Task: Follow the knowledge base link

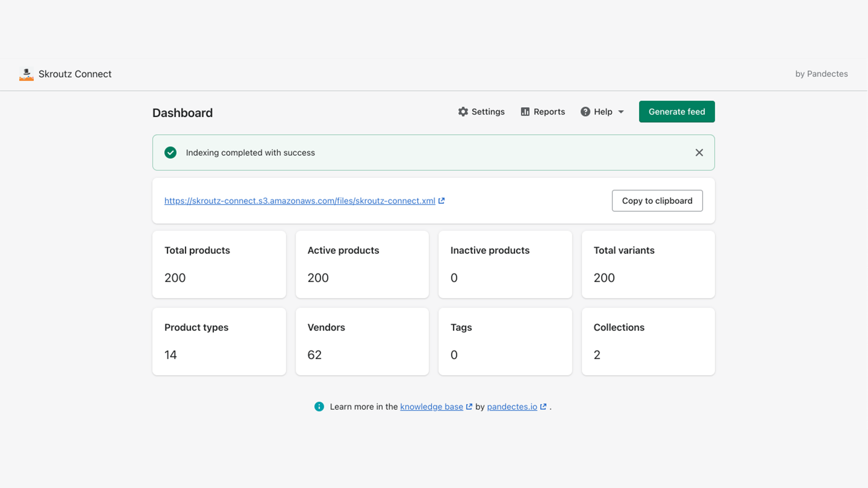Action: pos(431,407)
